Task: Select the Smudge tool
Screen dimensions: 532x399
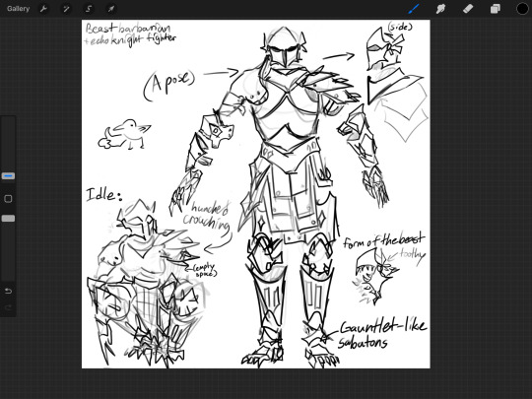Action: click(x=440, y=9)
